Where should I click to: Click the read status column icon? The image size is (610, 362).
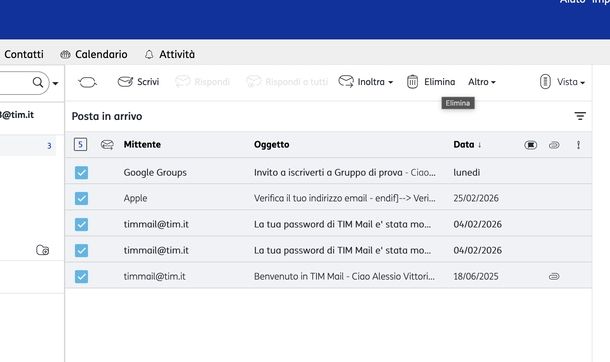point(107,145)
